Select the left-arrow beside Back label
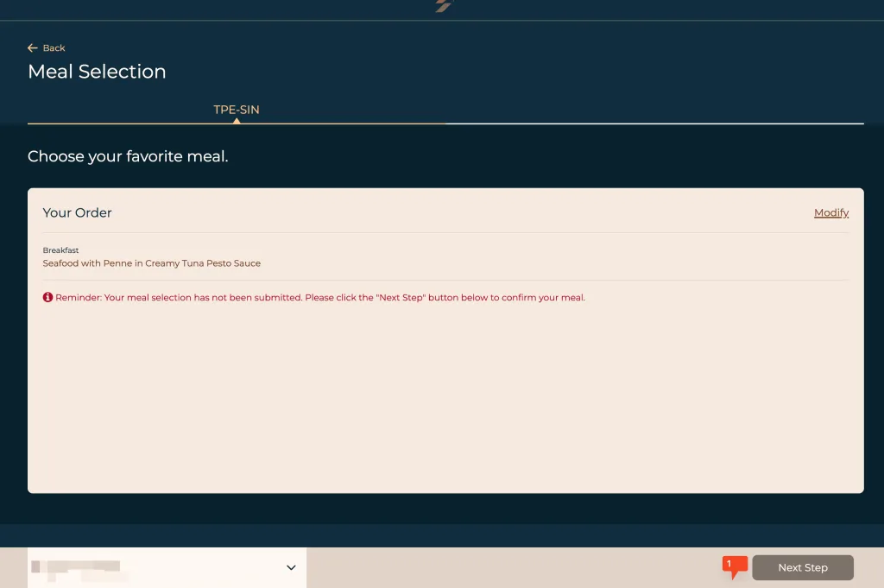The image size is (884, 588). [32, 47]
